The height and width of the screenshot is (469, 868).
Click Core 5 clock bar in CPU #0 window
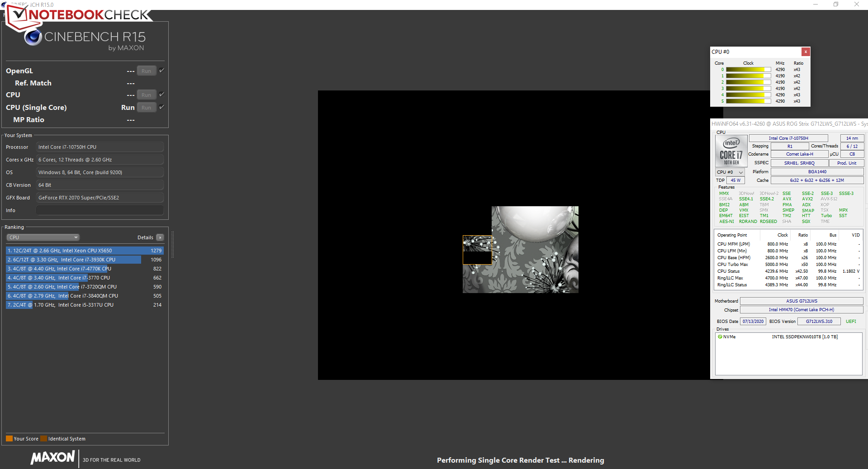[748, 101]
